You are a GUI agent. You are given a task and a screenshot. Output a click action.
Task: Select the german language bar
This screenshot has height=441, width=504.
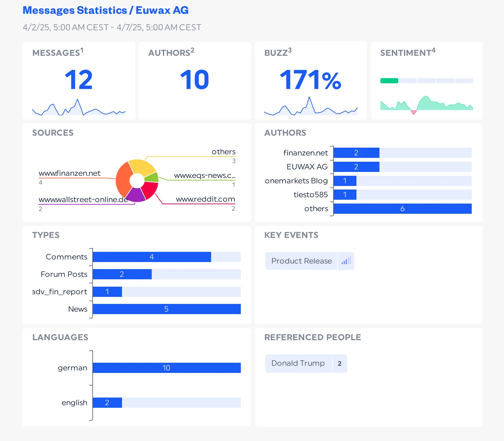(x=166, y=368)
